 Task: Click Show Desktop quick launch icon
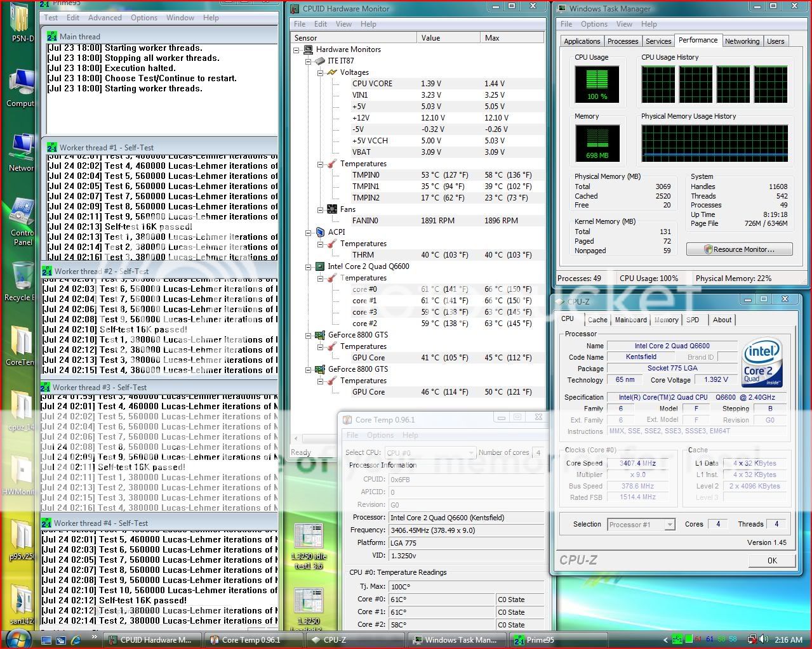point(46,640)
